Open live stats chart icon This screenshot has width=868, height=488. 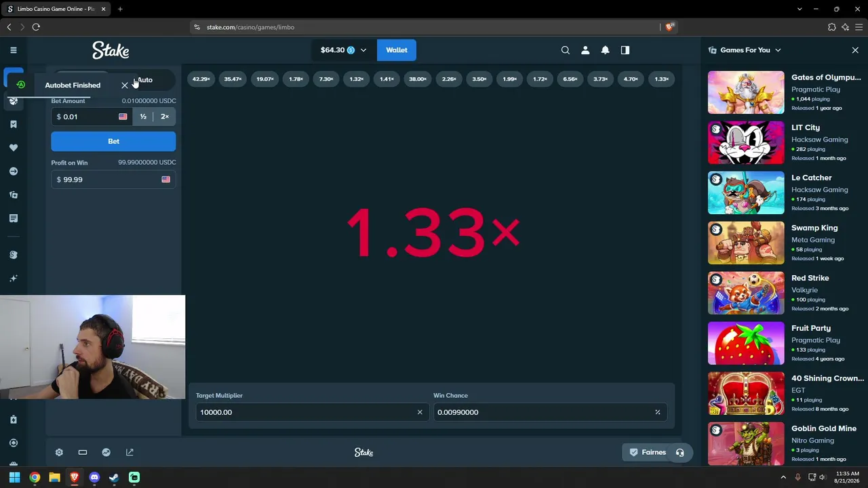click(106, 452)
